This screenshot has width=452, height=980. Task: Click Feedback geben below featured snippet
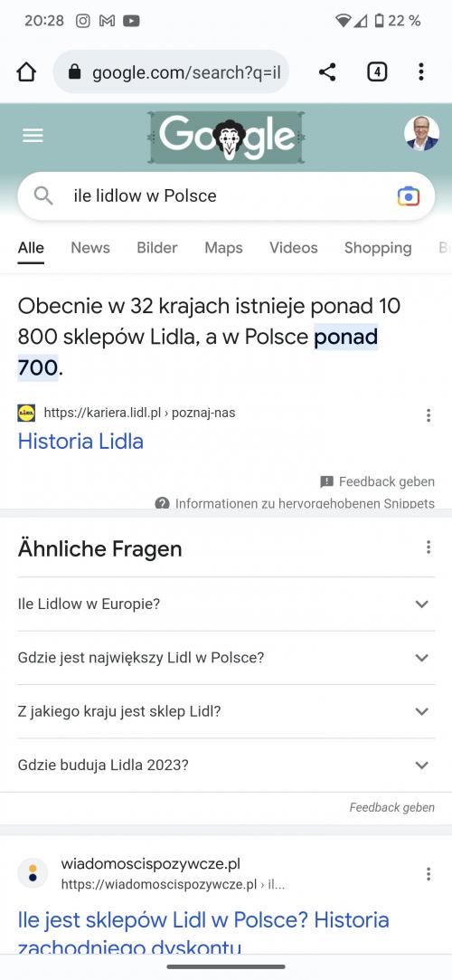pyautogui.click(x=377, y=481)
